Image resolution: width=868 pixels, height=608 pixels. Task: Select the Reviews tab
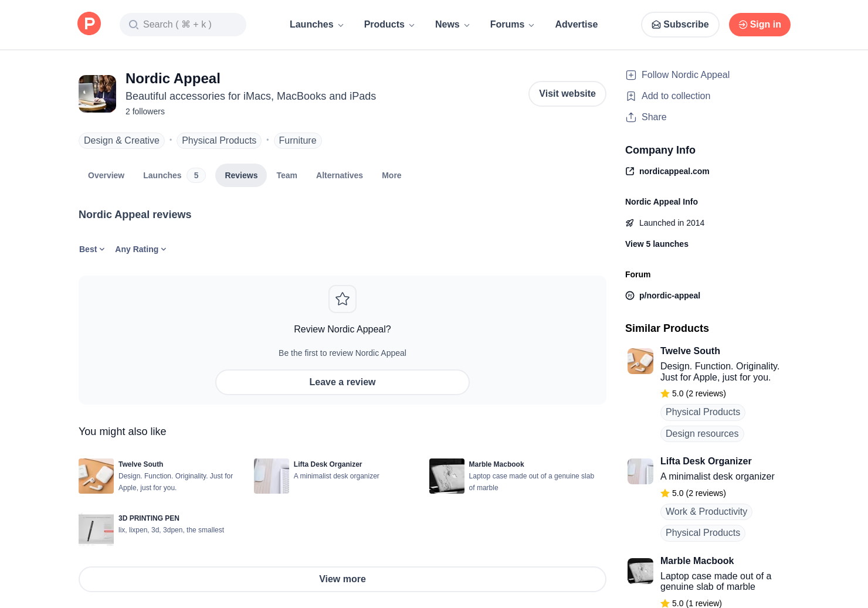(x=241, y=175)
